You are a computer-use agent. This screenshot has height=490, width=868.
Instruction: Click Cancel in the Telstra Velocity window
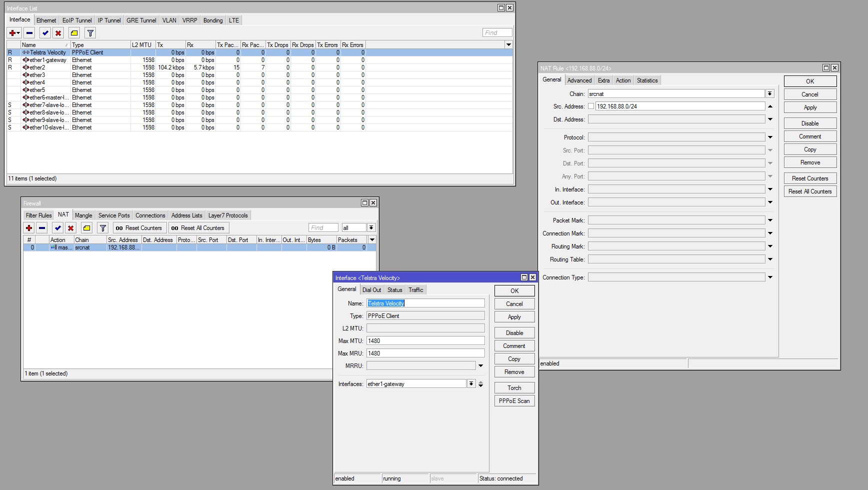[x=514, y=304]
